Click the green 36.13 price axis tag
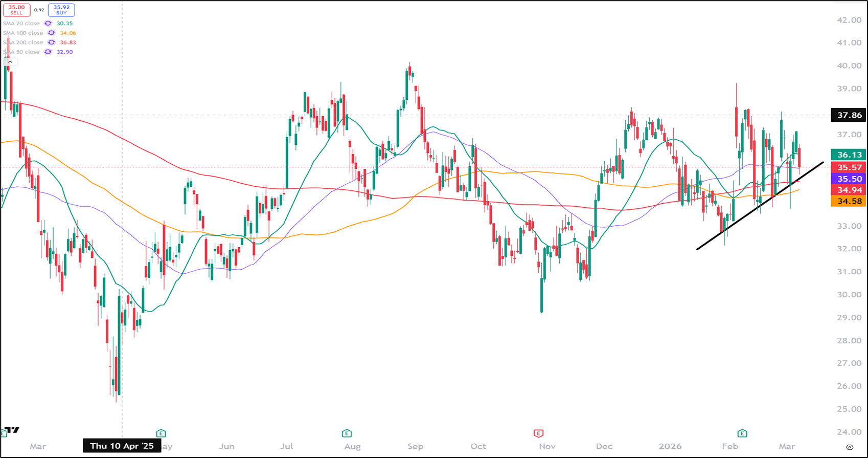Viewport: 868px width, 458px height. [849, 155]
